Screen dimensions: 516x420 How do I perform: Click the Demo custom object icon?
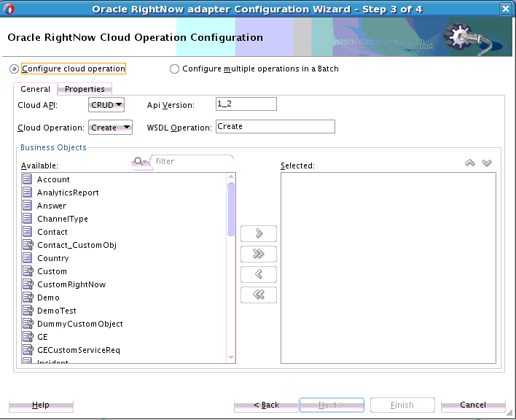click(28, 297)
